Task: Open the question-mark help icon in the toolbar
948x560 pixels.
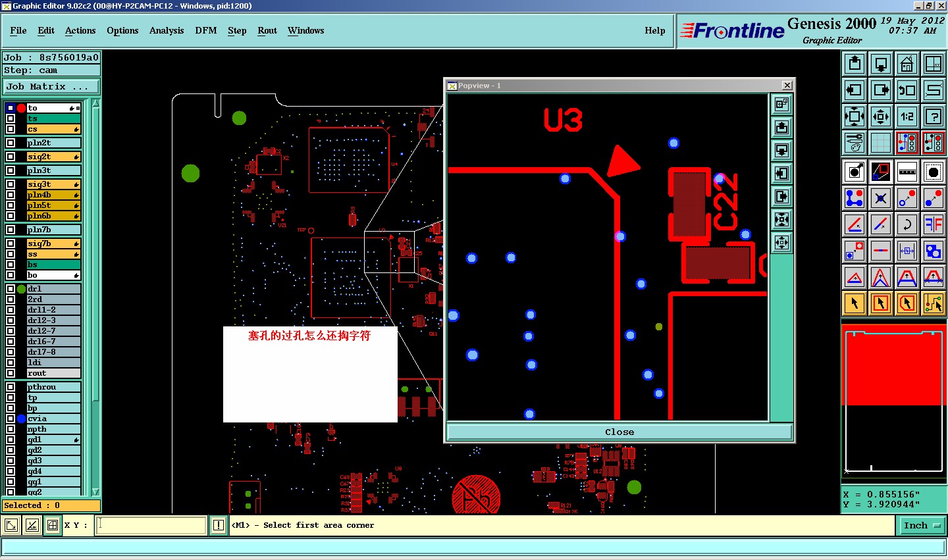Action: 934,116
